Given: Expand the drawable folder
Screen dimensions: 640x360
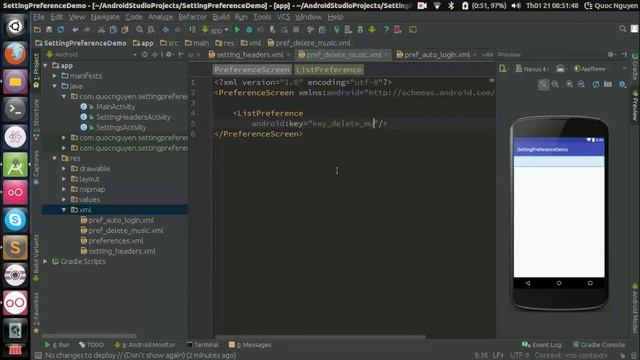Looking at the screenshot, I should click(64, 169).
